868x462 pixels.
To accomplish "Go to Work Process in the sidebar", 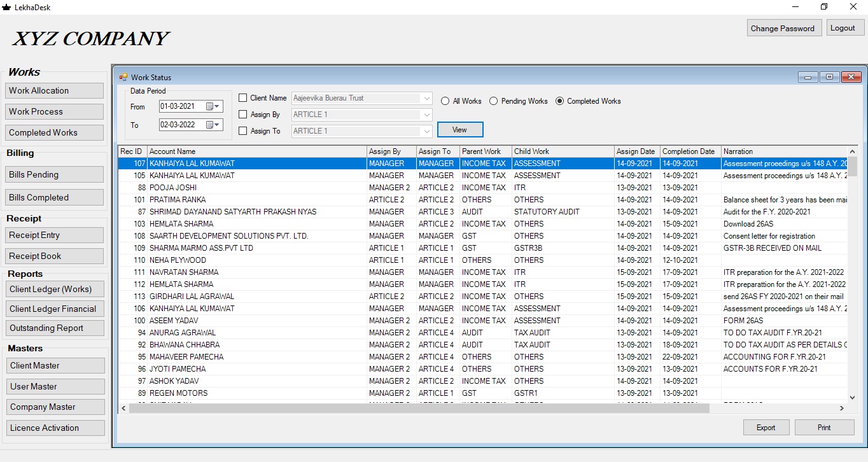I will click(x=54, y=111).
